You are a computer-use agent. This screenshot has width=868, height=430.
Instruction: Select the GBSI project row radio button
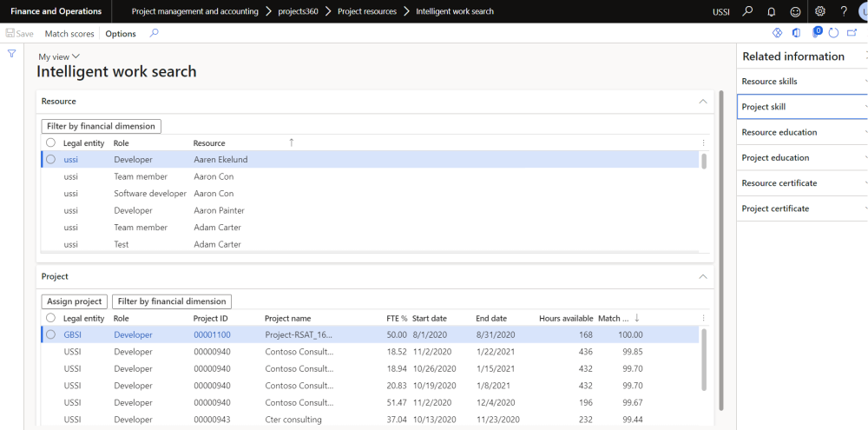tap(50, 334)
